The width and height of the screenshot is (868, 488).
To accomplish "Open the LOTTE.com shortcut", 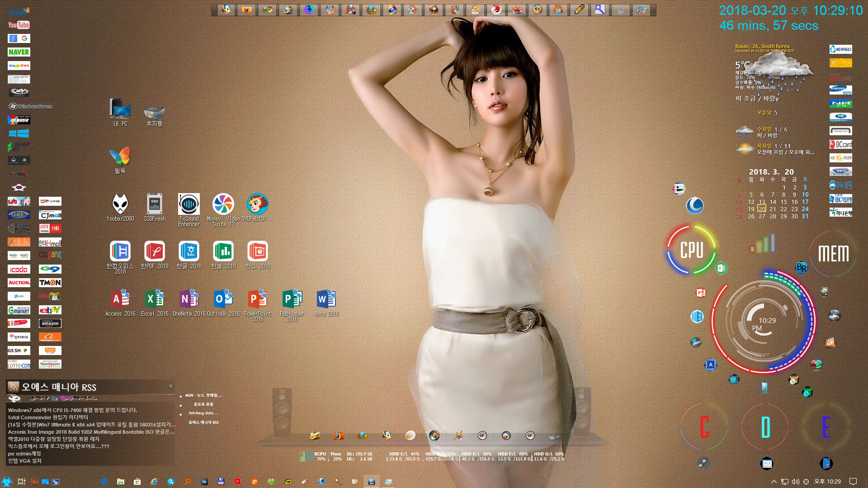I will (x=19, y=365).
